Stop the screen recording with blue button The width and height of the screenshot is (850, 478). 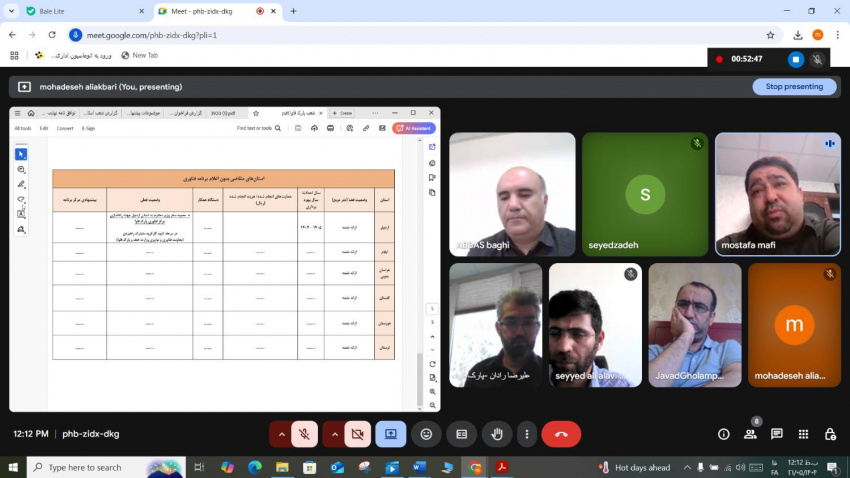796,59
